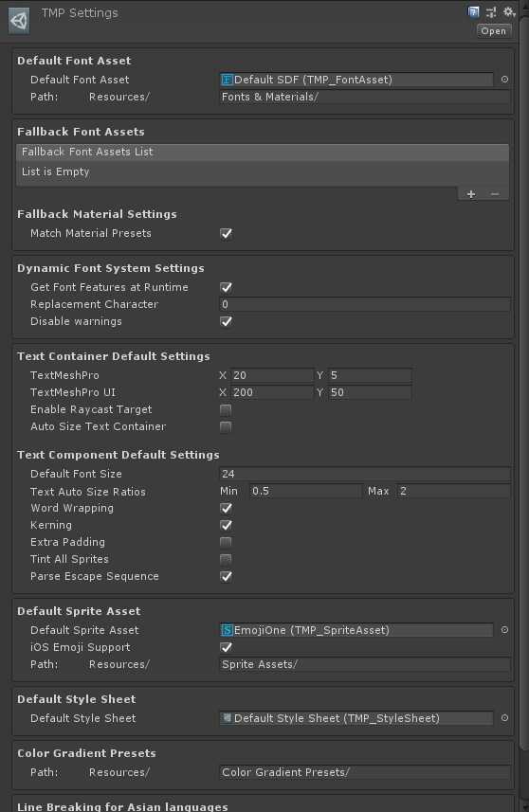The width and height of the screenshot is (529, 812).
Task: Click the 'List is Empty' text
Action: tap(55, 171)
